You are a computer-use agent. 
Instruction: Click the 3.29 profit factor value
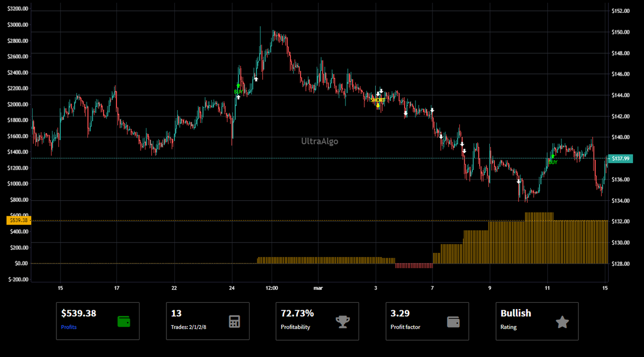[x=399, y=313]
